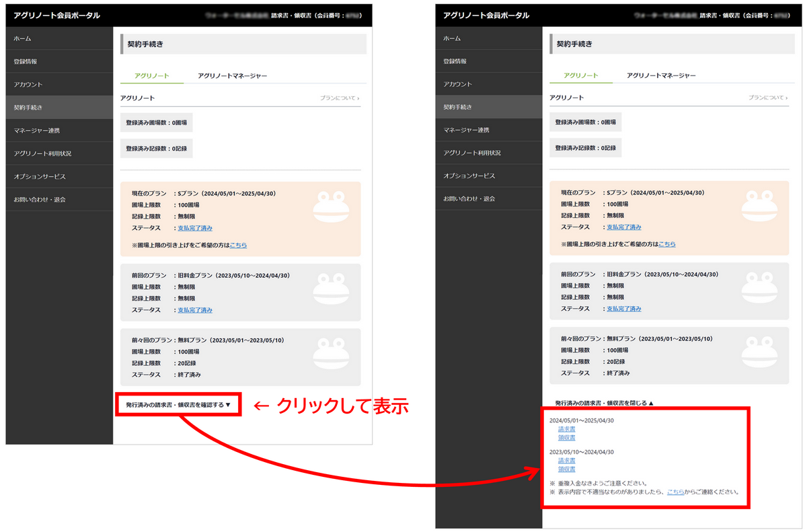Open オプションサービス in the left screenshot sidebar
Viewport: 807px width, 532px height.
(x=59, y=176)
